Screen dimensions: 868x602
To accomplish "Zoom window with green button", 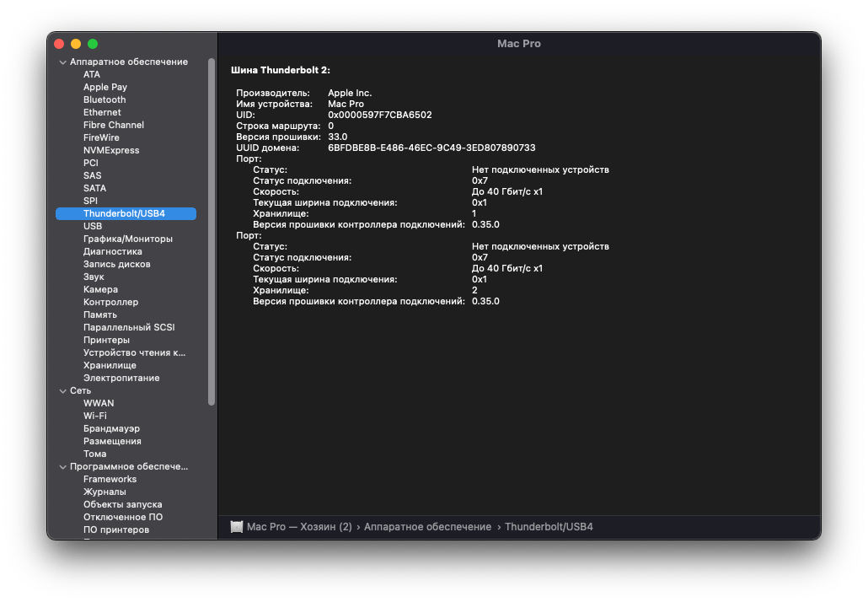I will (x=93, y=44).
